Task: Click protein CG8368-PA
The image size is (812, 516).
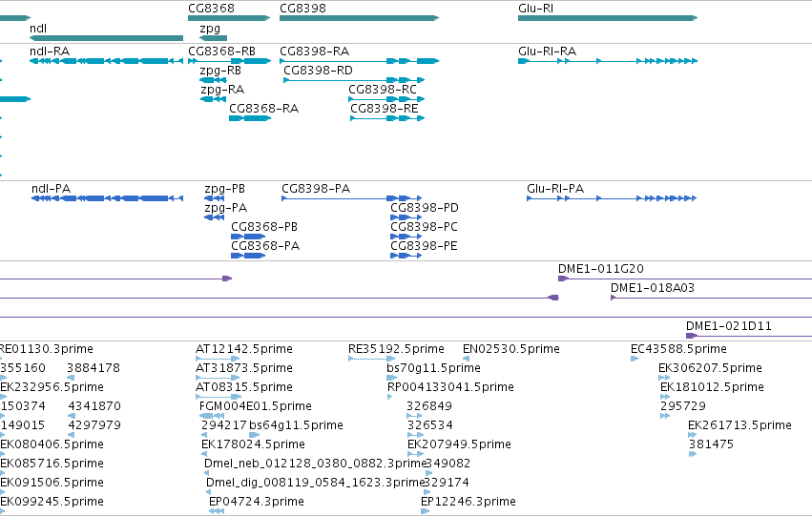Action: pos(265,246)
